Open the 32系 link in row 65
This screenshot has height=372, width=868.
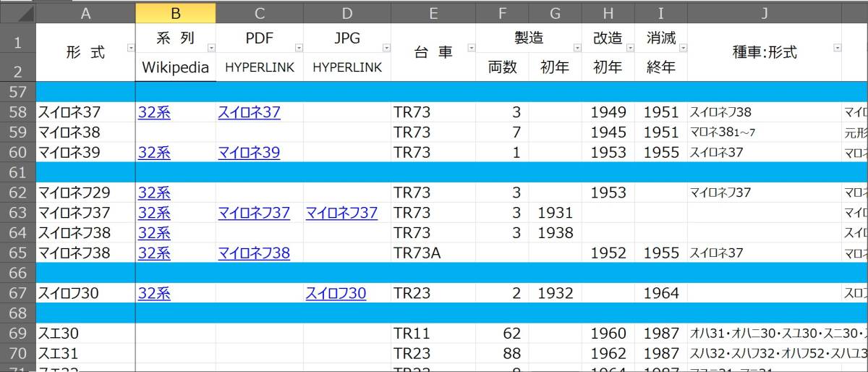tap(154, 253)
